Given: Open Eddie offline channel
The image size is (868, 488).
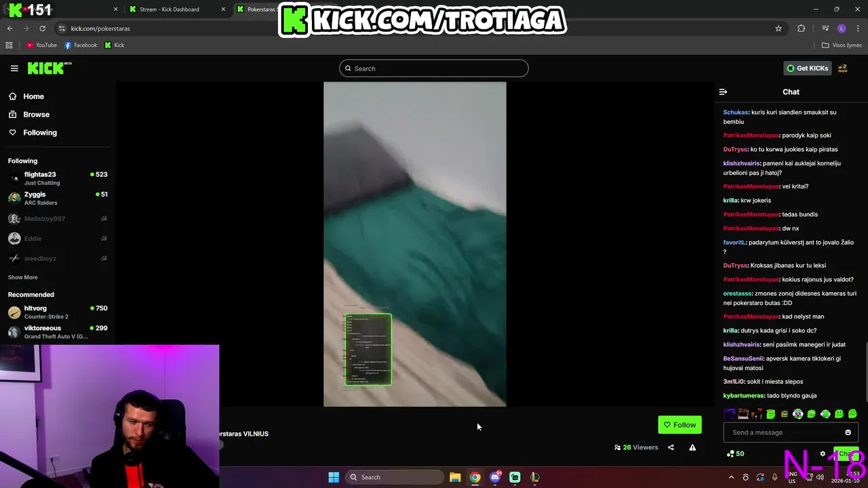Looking at the screenshot, I should [x=58, y=239].
